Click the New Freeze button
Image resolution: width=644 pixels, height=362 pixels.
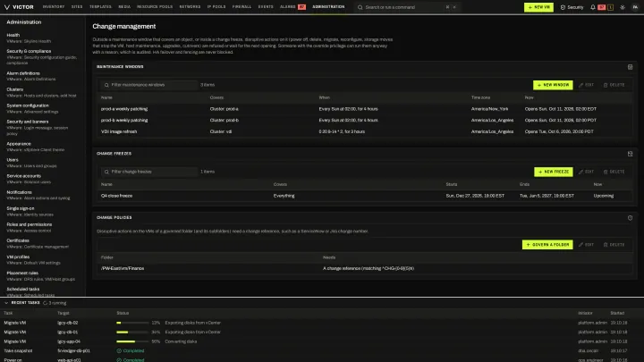(x=554, y=172)
